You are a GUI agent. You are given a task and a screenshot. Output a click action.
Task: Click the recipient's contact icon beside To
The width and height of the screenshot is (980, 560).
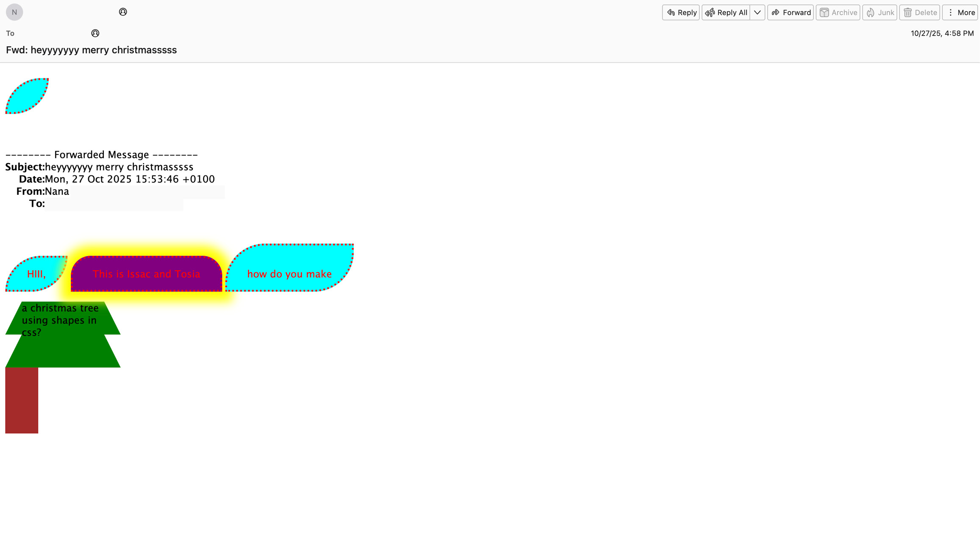(95, 33)
